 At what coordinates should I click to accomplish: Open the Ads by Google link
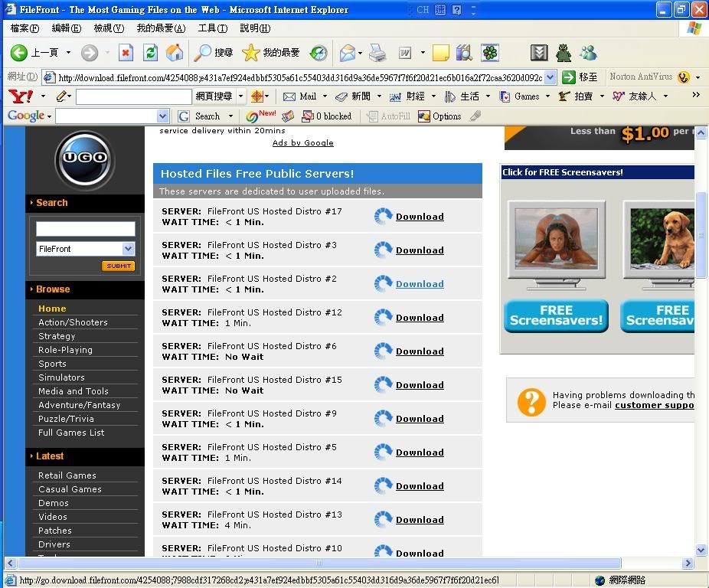(303, 143)
